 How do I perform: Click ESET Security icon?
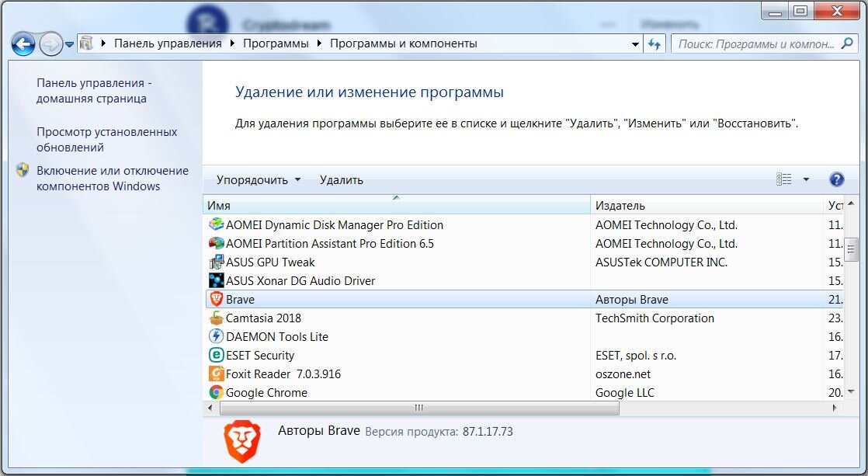[x=216, y=355]
